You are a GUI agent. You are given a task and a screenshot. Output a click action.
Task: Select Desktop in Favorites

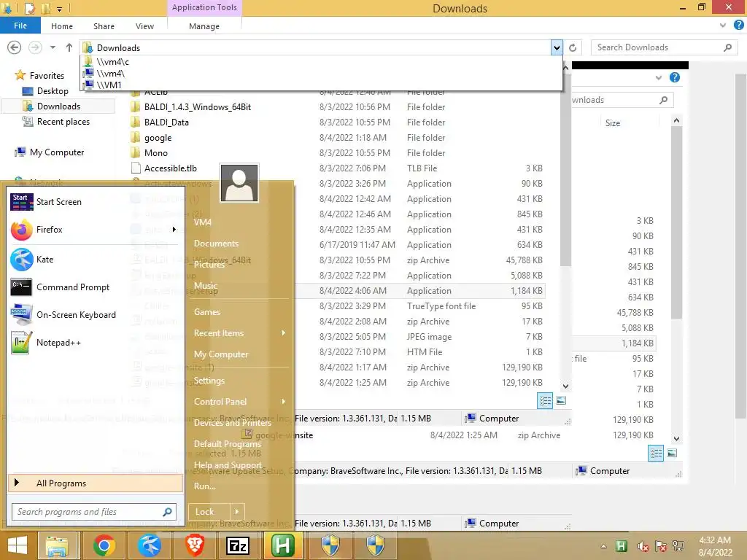pyautogui.click(x=53, y=91)
